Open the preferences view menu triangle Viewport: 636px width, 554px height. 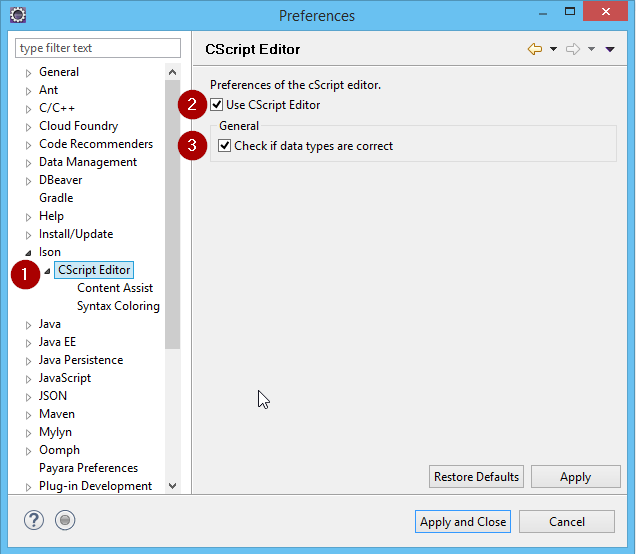610,49
